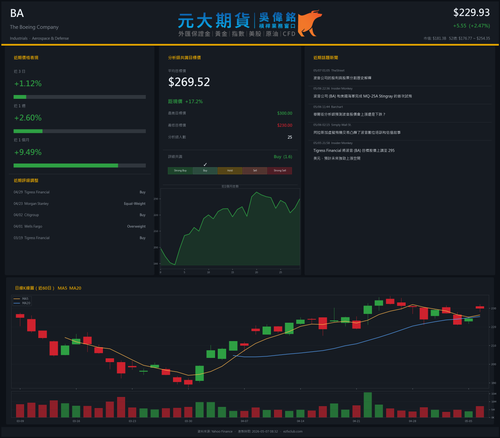The width and height of the screenshot is (500, 438).
Task: Open the Simply Wall St news headline
Action: [357, 133]
